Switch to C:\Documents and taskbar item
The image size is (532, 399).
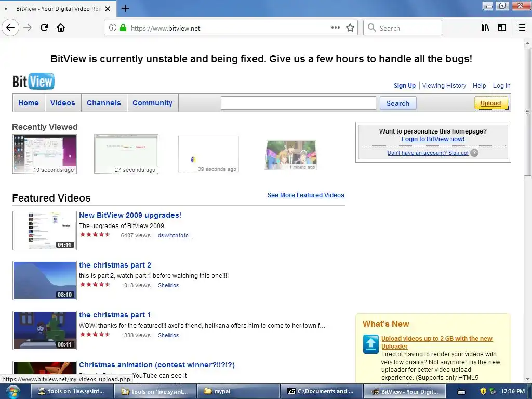[322, 392]
